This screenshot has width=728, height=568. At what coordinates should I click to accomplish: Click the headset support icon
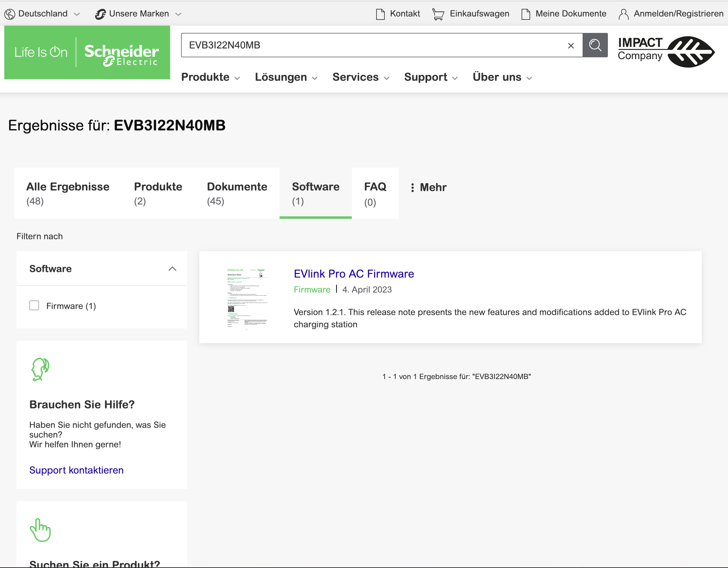coord(40,369)
